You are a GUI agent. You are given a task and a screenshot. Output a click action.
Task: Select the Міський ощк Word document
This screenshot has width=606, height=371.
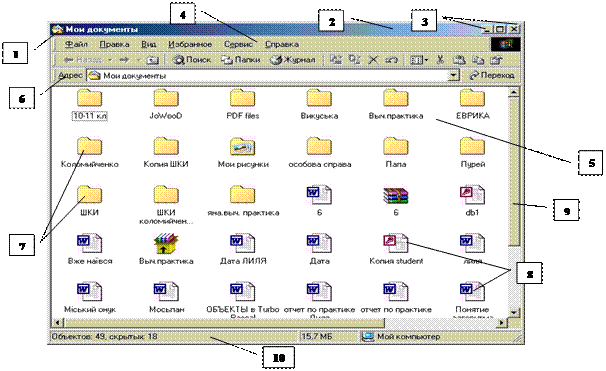(89, 298)
